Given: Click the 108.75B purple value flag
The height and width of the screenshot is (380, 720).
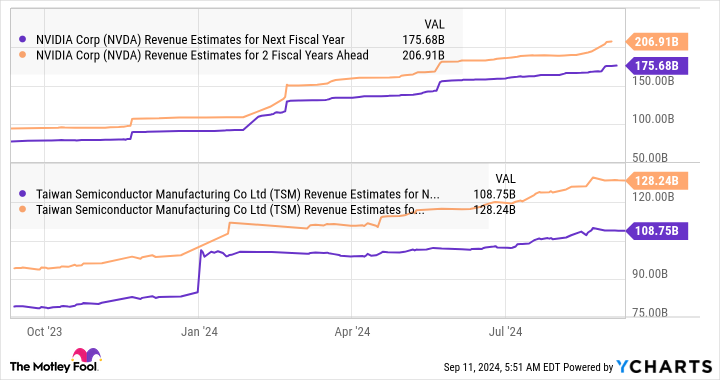Looking at the screenshot, I should [657, 230].
